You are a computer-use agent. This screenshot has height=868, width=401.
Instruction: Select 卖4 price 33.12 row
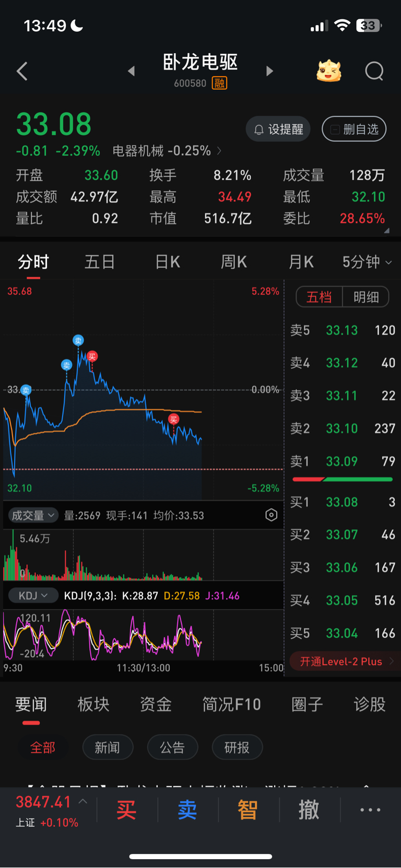(x=343, y=363)
